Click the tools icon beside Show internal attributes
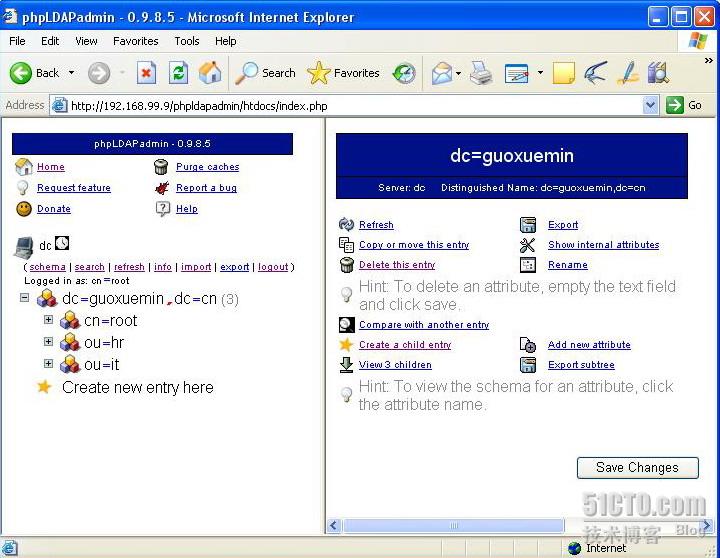720x558 pixels. pos(528,245)
